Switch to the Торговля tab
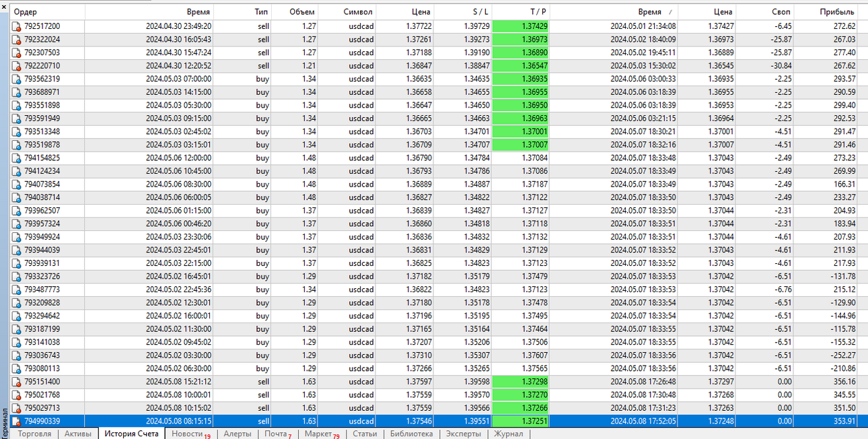This screenshot has height=439, width=868. 34,434
